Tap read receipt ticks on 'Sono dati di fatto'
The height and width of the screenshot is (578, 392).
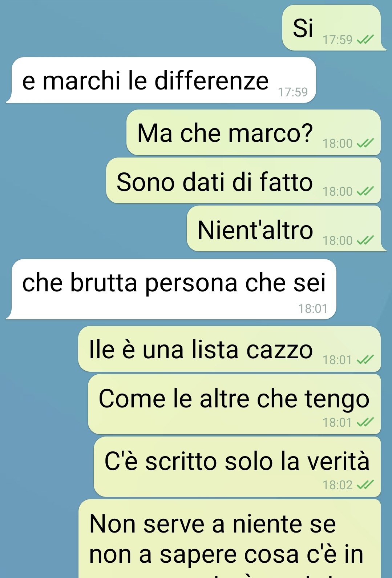click(x=365, y=191)
